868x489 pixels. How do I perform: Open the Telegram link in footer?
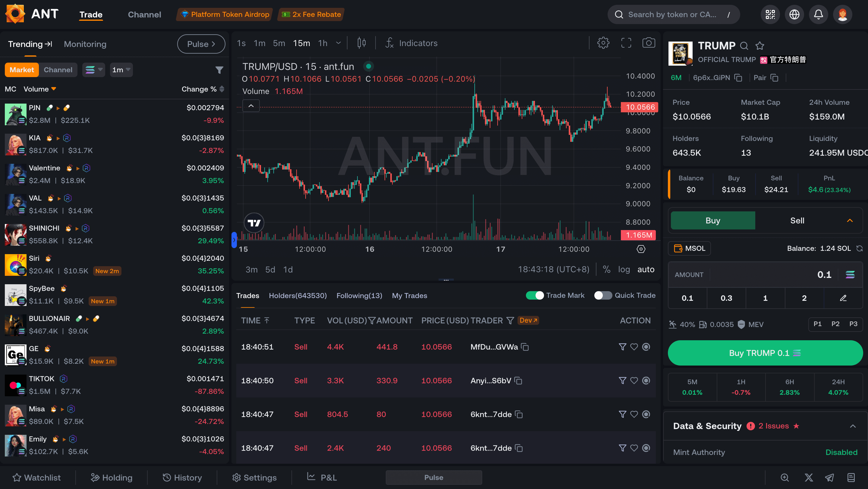point(830,478)
